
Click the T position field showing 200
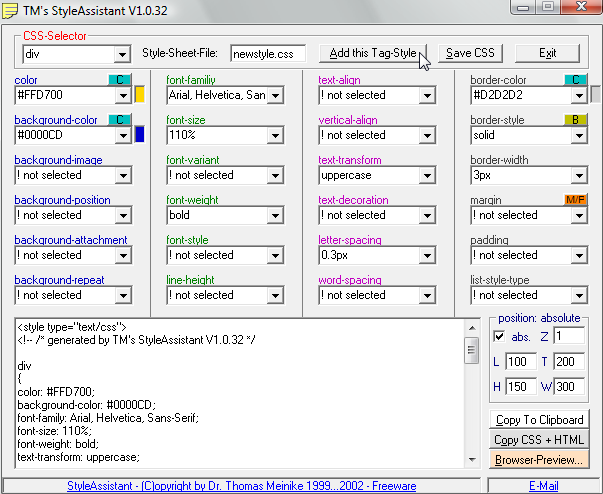tap(569, 361)
